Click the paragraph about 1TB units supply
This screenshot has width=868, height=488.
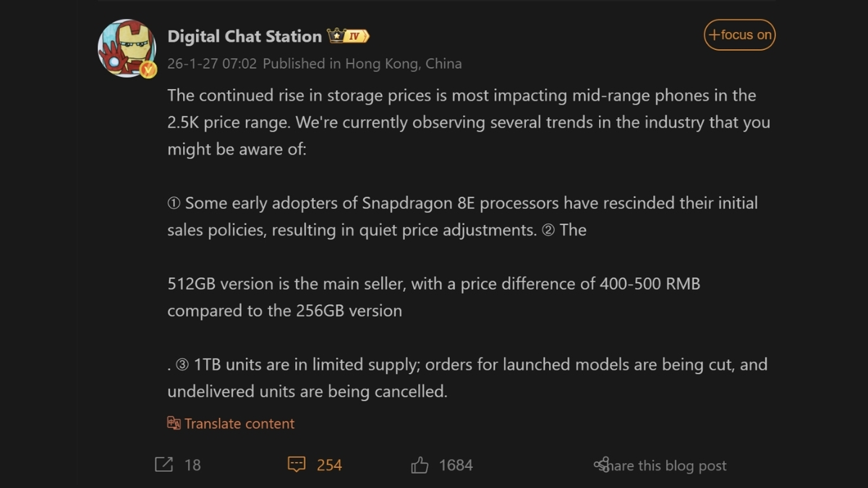[x=467, y=377]
